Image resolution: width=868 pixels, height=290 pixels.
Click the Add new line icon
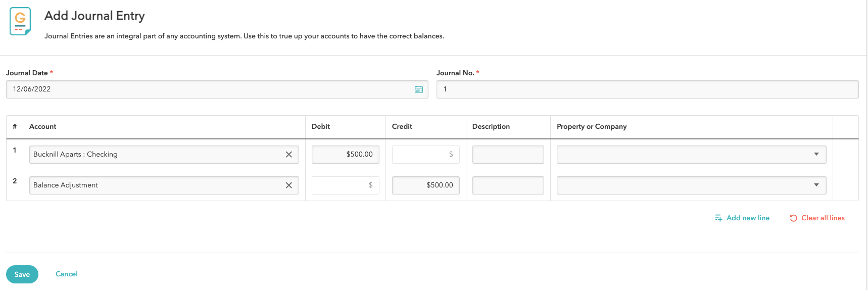pos(718,218)
